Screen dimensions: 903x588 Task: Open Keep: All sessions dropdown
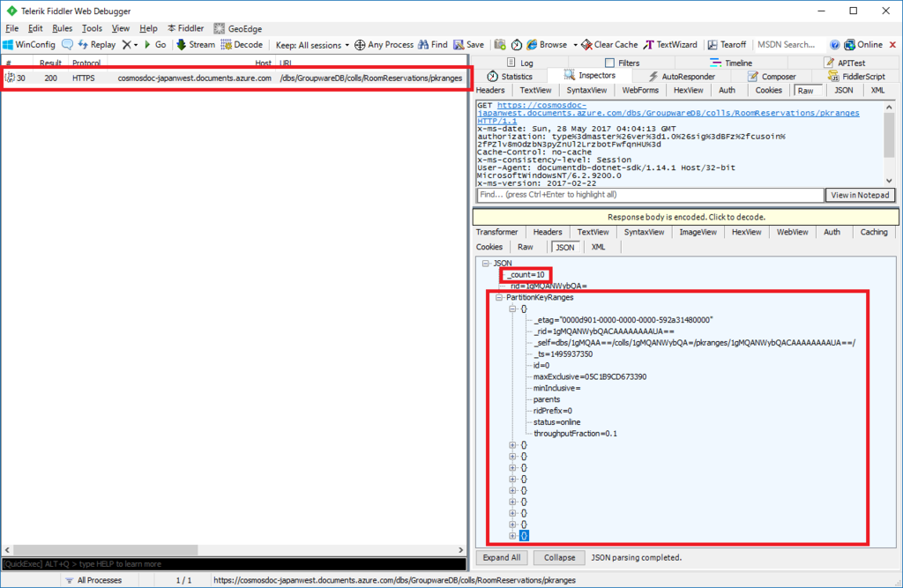click(x=312, y=45)
